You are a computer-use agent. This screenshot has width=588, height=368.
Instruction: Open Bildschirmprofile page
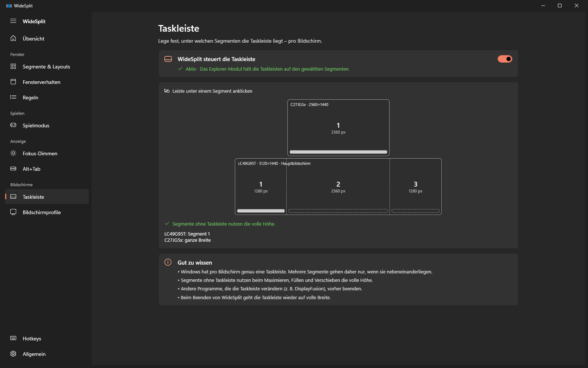click(x=47, y=212)
